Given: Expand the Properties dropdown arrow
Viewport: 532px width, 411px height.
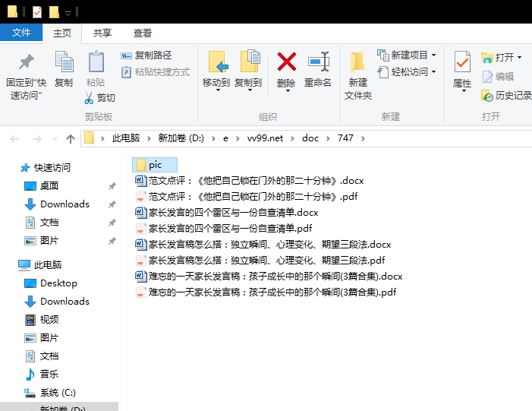Looking at the screenshot, I should tap(464, 90).
